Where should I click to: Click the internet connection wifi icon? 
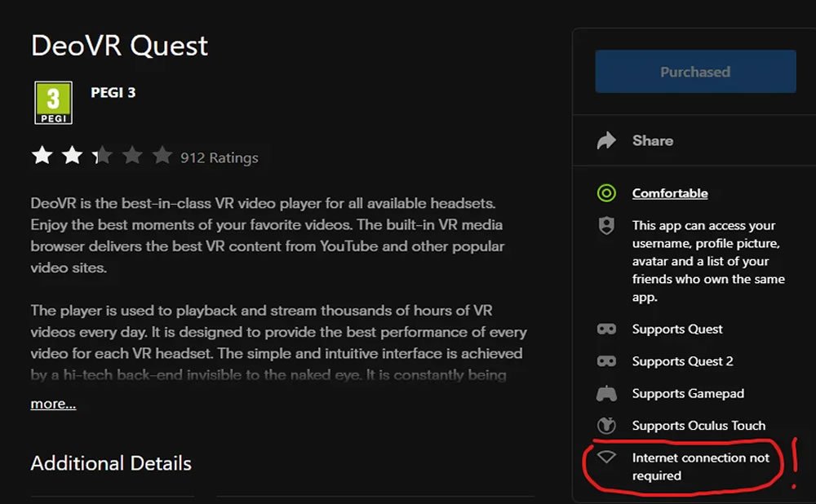click(606, 458)
